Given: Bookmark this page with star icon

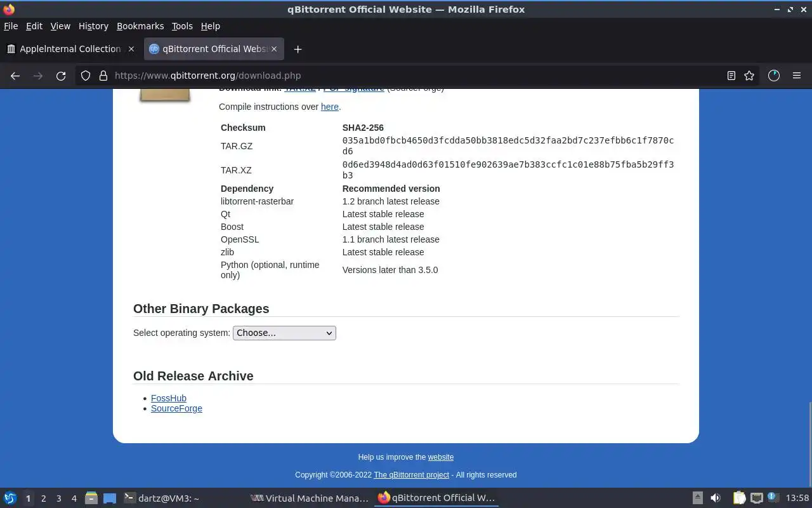Looking at the screenshot, I should coord(749,76).
